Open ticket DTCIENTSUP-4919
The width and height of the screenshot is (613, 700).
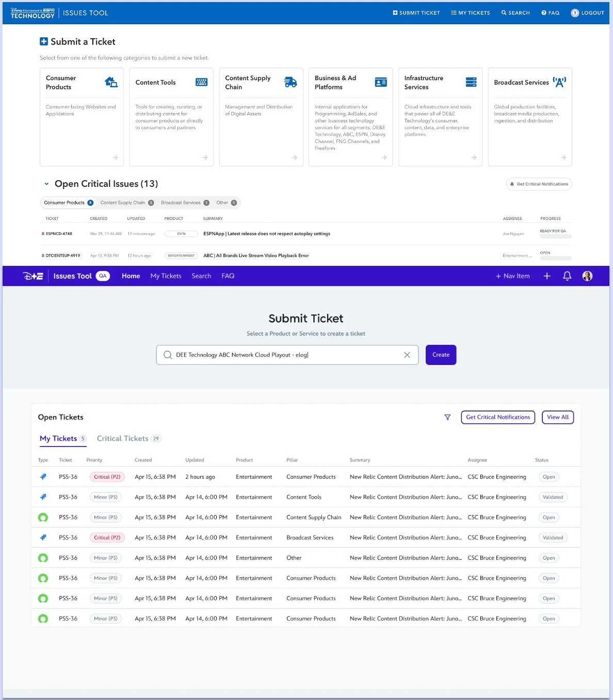pyautogui.click(x=63, y=256)
